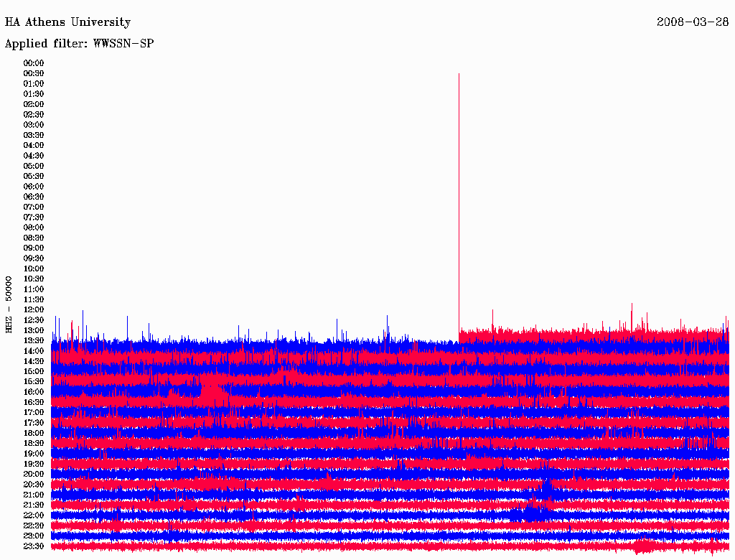Select the vertical axis label "HHZ - 50000"
The width and height of the screenshot is (735, 560).
coord(9,305)
